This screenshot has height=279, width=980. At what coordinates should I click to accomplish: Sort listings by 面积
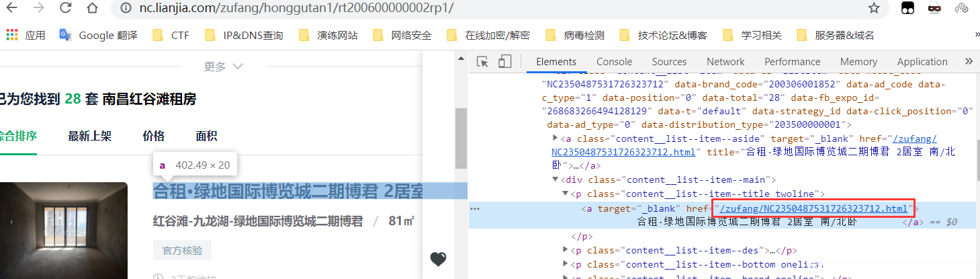point(206,136)
